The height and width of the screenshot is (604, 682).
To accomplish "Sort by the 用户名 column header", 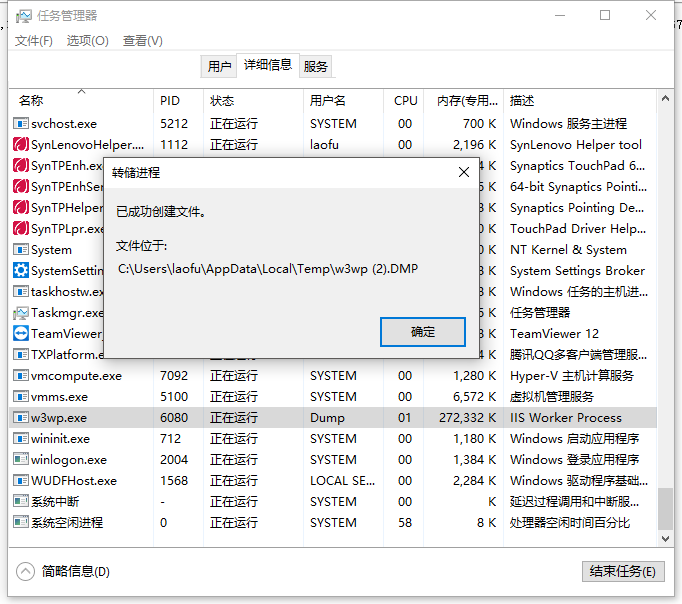I will tap(343, 100).
